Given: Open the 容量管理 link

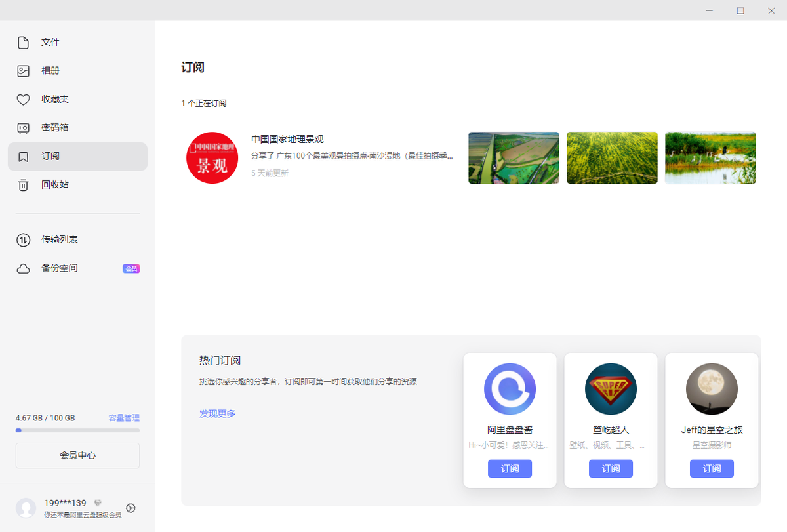Looking at the screenshot, I should coord(124,418).
